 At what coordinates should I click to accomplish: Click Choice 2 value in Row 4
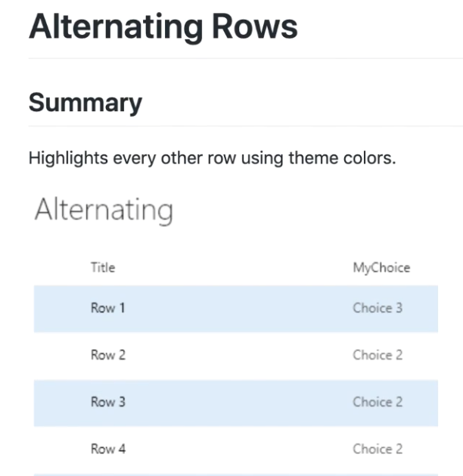(x=378, y=450)
